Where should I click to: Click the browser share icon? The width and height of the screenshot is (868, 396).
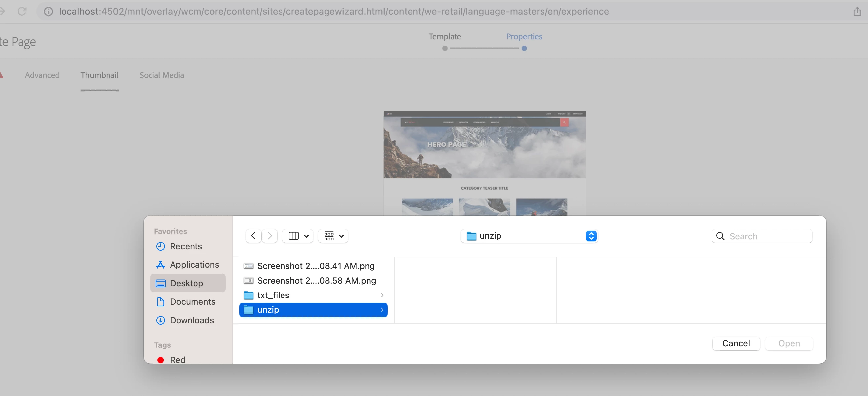[857, 12]
